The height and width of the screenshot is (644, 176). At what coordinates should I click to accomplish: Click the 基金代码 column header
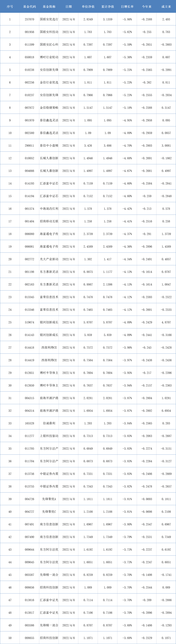tap(29, 6)
